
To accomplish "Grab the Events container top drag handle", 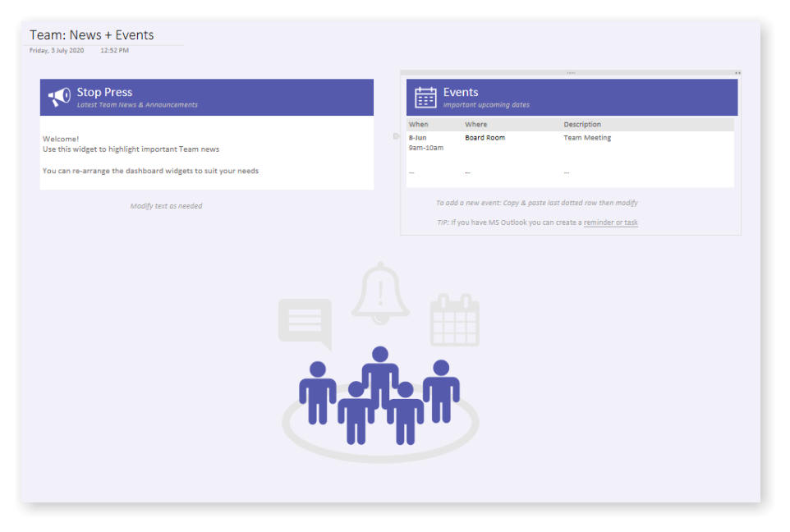I will click(x=571, y=73).
